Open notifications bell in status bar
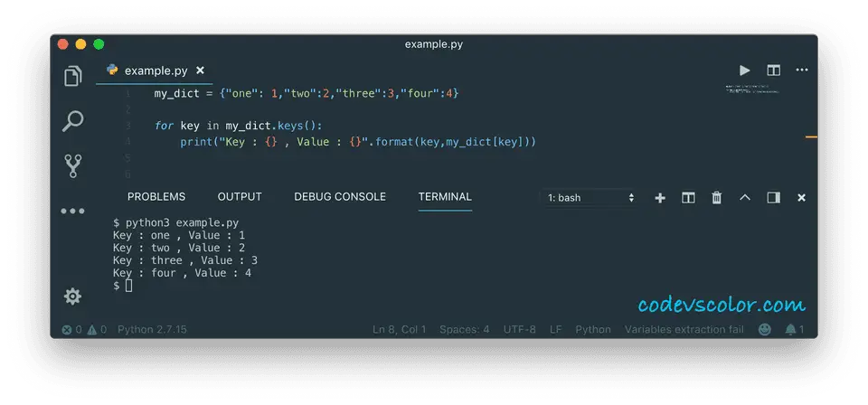The width and height of the screenshot is (868, 405). (x=794, y=330)
